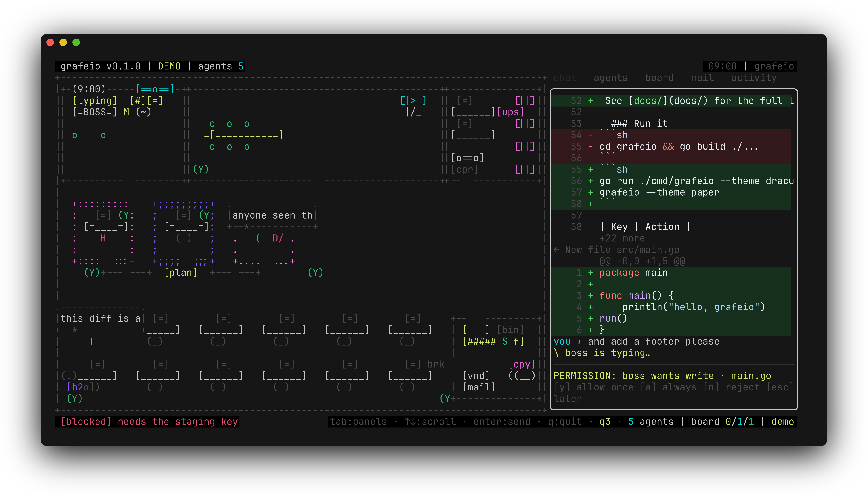Expand the '+22 more' hidden diff lines

click(622, 238)
